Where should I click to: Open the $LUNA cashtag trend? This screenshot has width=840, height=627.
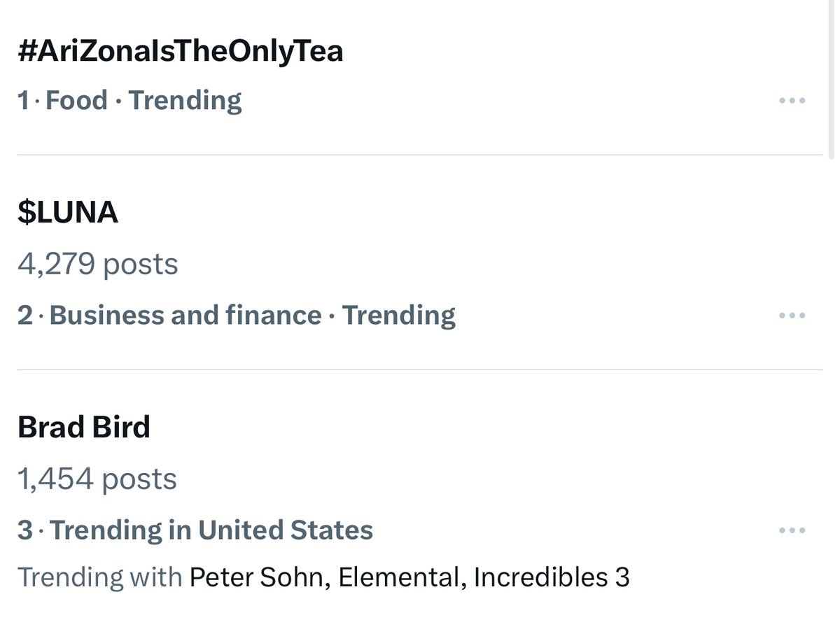coord(68,212)
